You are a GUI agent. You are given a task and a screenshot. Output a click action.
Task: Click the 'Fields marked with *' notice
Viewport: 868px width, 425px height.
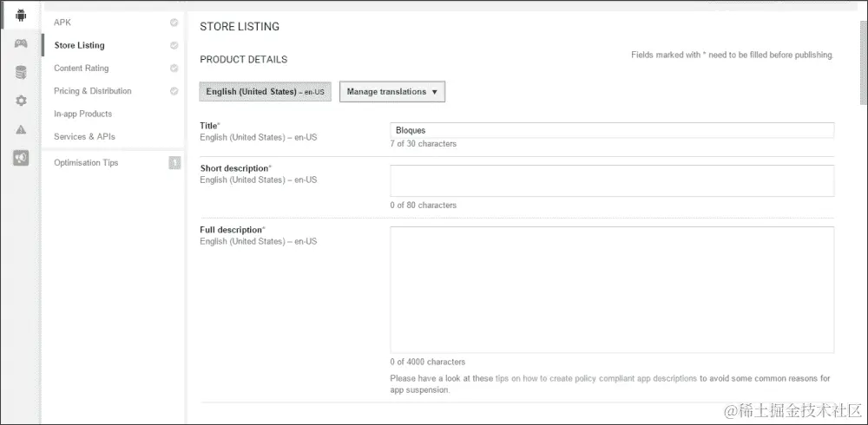point(732,55)
